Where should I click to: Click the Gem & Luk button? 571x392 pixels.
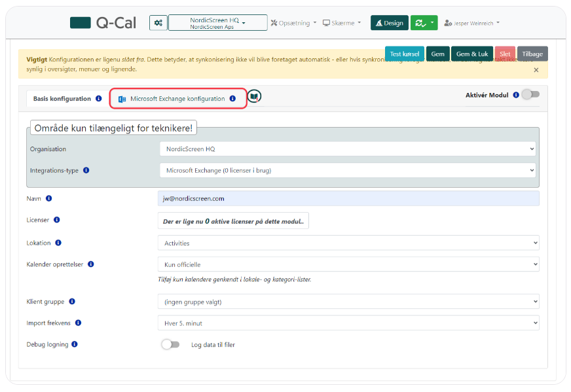click(x=472, y=54)
